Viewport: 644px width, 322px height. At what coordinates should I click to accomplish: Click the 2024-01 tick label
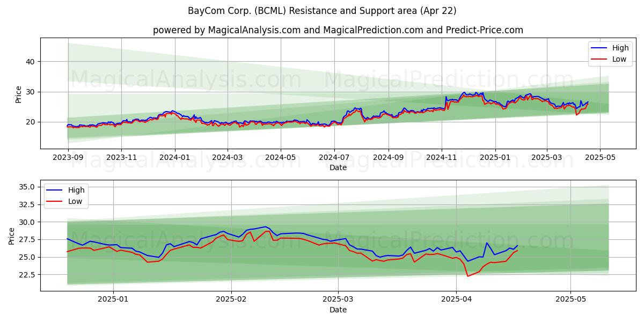(x=174, y=157)
